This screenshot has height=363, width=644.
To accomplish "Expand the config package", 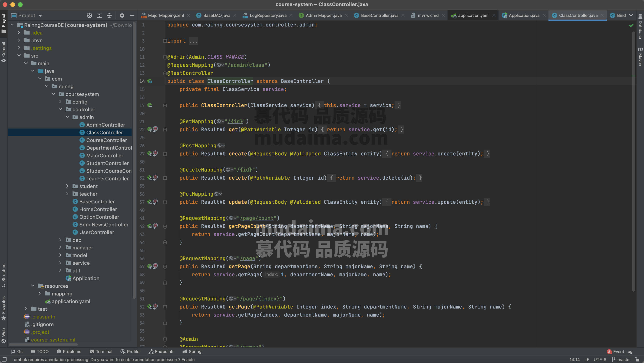I will [60, 102].
